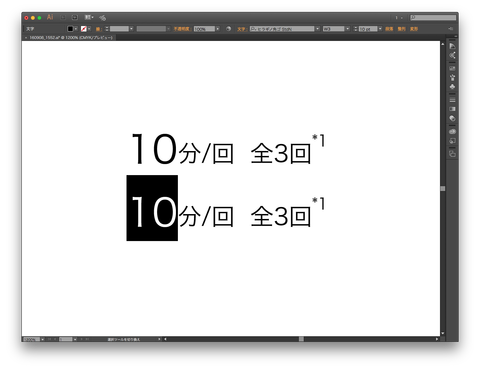Click the horizontal scrollbar right arrow
480x371 pixels.
point(437,339)
